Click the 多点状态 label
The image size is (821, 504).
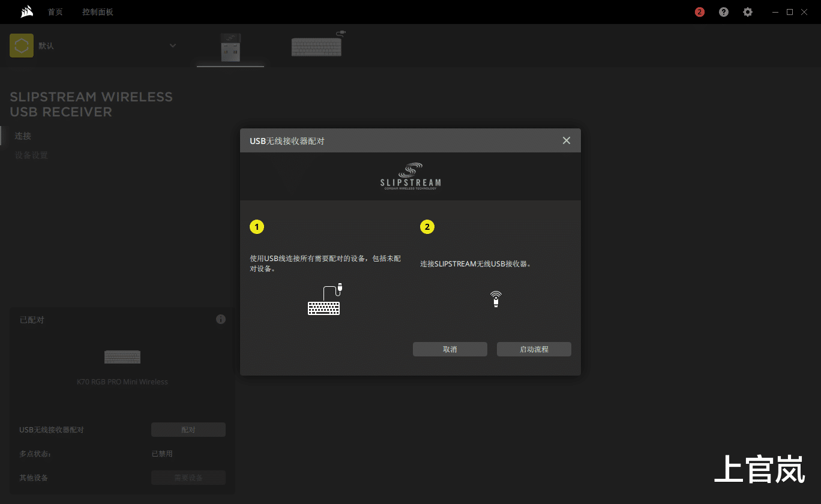click(x=35, y=454)
